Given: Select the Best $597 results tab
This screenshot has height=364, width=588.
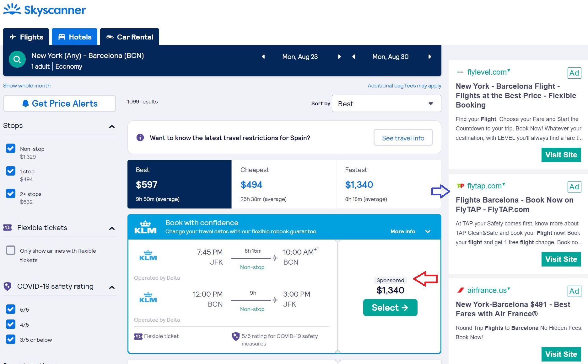Looking at the screenshot, I should click(180, 184).
